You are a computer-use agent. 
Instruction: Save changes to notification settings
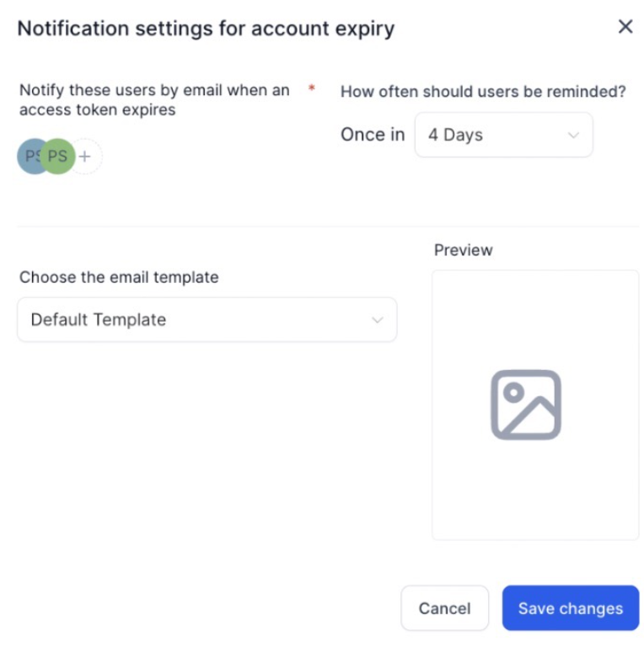[x=571, y=608]
